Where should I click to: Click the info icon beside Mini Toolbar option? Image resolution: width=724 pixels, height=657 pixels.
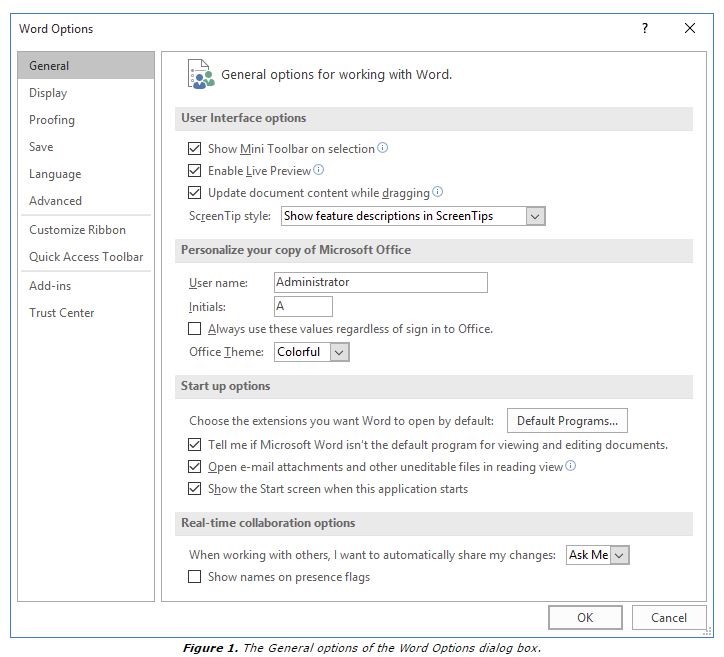tap(383, 148)
